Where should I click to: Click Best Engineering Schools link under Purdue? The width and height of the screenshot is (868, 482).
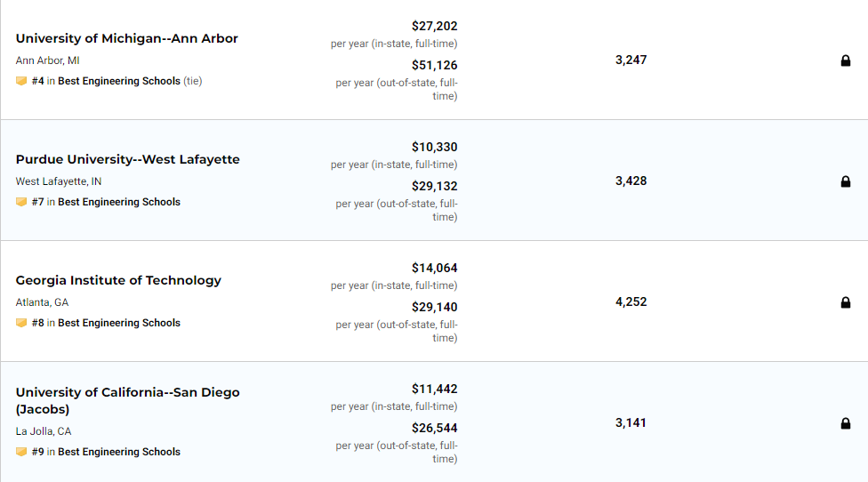click(119, 202)
